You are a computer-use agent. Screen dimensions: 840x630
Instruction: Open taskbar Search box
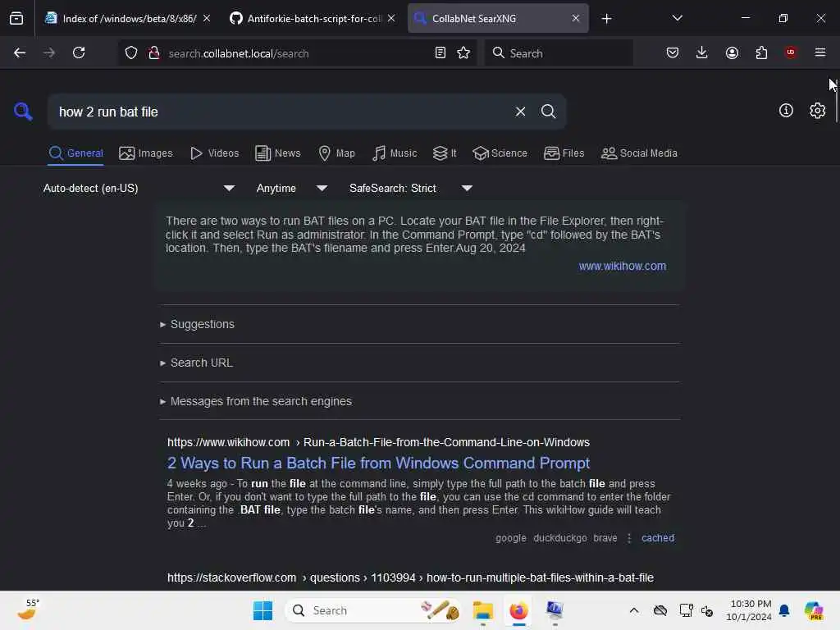373,610
